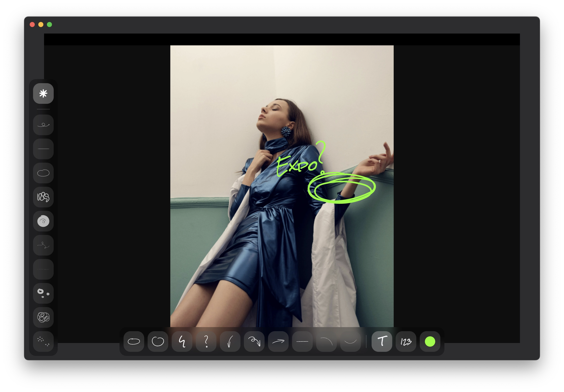The width and height of the screenshot is (564, 392).
Task: Select the overlapping circles scribble brush
Action: [x=43, y=317]
